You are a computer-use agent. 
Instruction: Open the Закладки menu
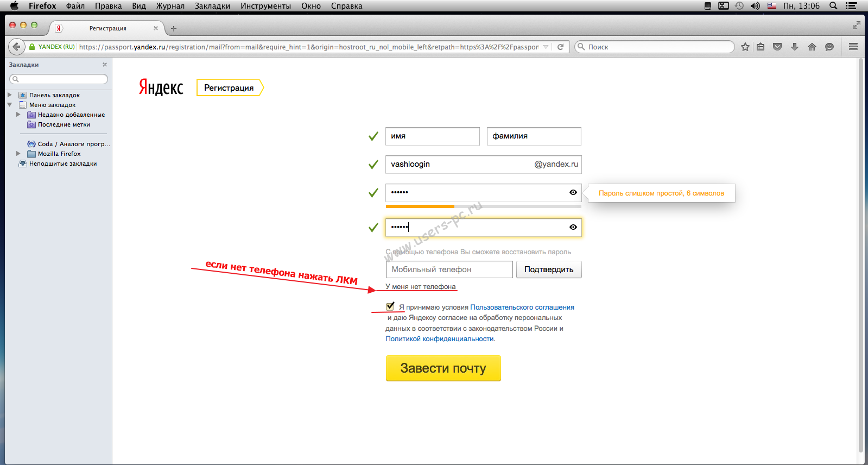pos(212,6)
